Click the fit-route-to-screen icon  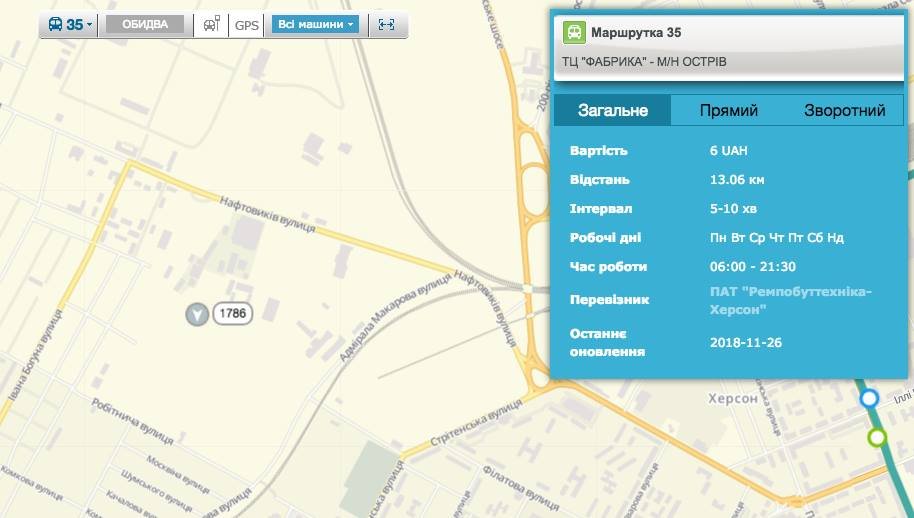pyautogui.click(x=386, y=24)
